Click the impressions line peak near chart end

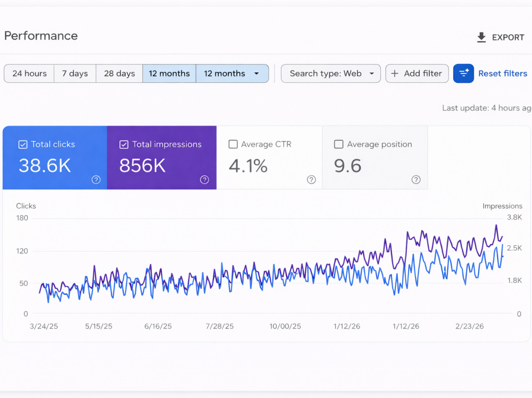click(x=496, y=225)
